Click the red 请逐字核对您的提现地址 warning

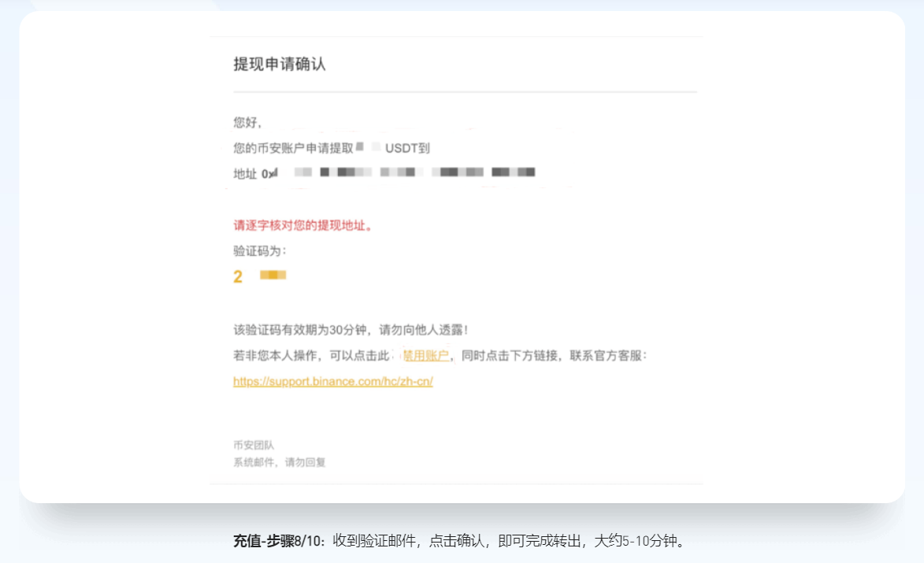pos(302,225)
